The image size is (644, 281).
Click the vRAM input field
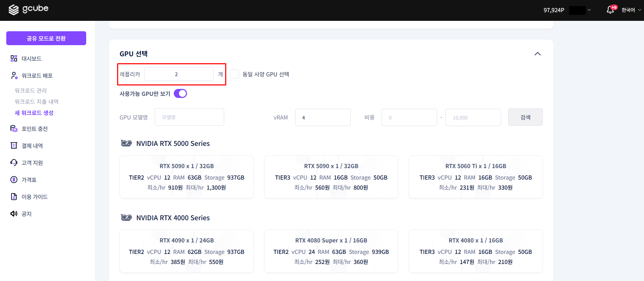323,117
